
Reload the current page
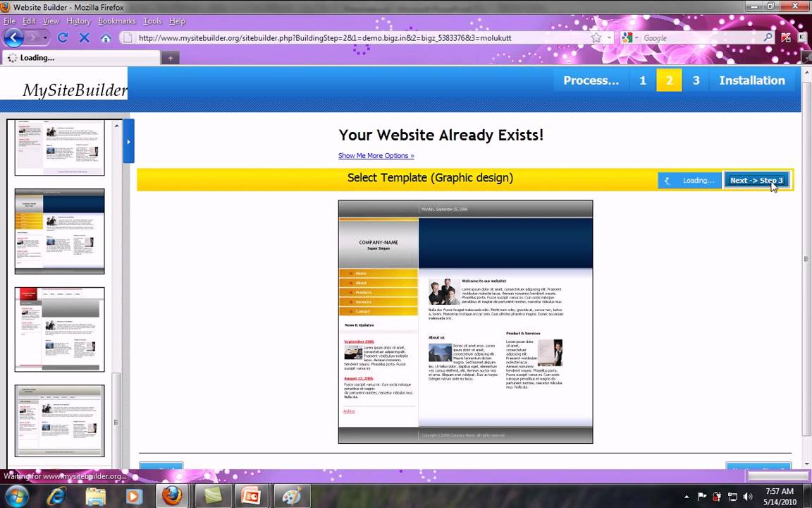click(x=63, y=37)
